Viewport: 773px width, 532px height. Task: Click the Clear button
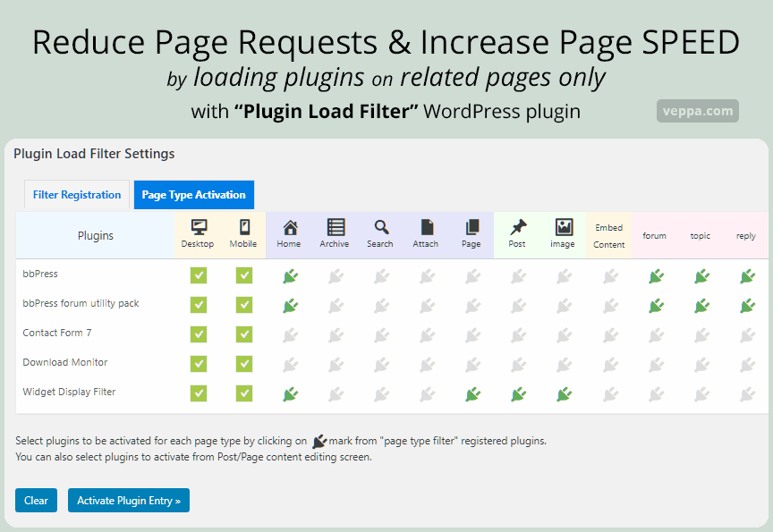click(x=36, y=501)
